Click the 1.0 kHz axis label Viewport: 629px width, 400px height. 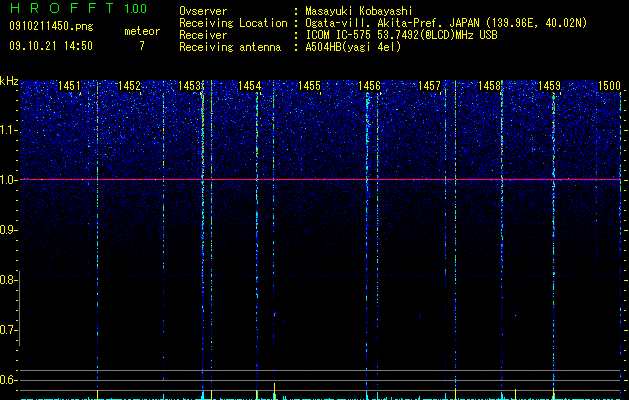pyautogui.click(x=7, y=180)
